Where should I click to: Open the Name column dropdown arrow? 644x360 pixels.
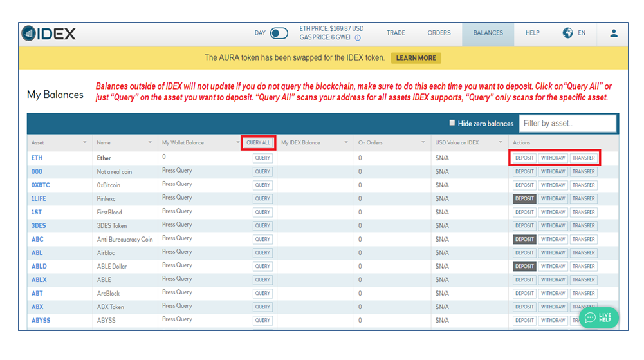pyautogui.click(x=149, y=142)
